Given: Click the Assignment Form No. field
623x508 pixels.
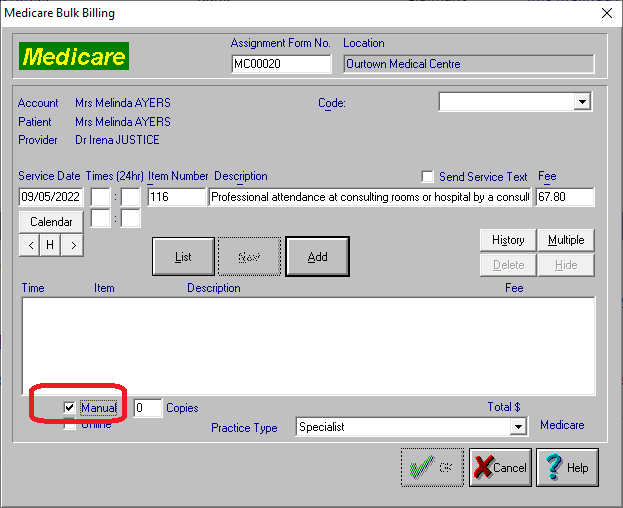Looking at the screenshot, I should pyautogui.click(x=281, y=64).
